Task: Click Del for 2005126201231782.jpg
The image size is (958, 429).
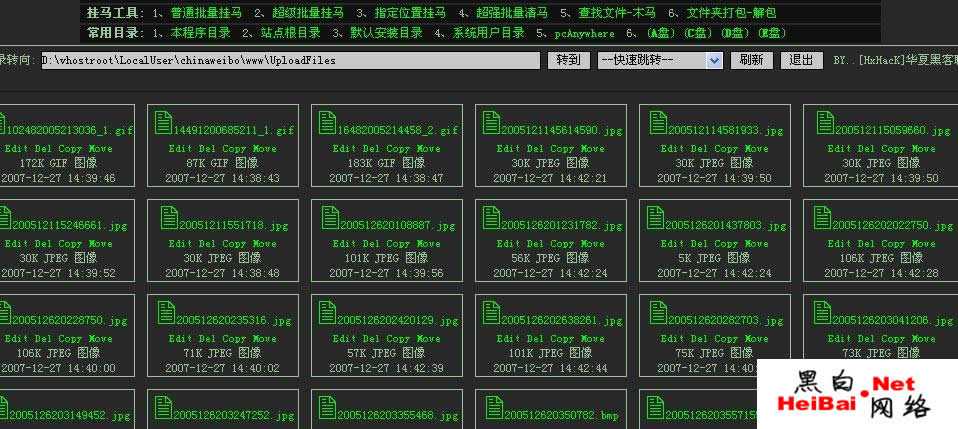Action: click(535, 244)
